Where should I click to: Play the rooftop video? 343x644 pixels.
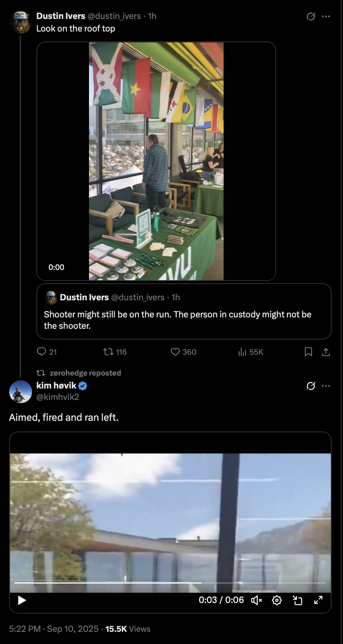[22, 600]
